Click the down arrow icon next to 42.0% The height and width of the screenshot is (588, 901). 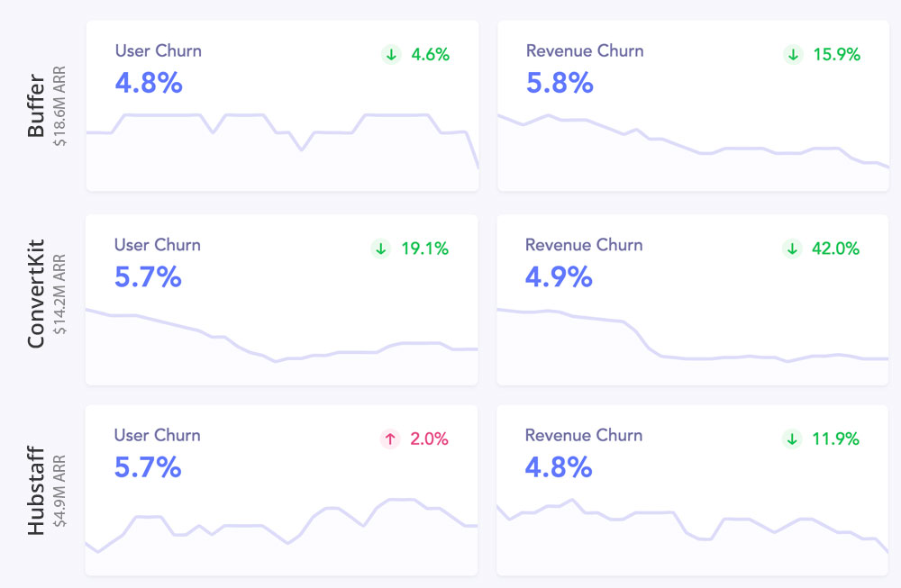point(792,249)
